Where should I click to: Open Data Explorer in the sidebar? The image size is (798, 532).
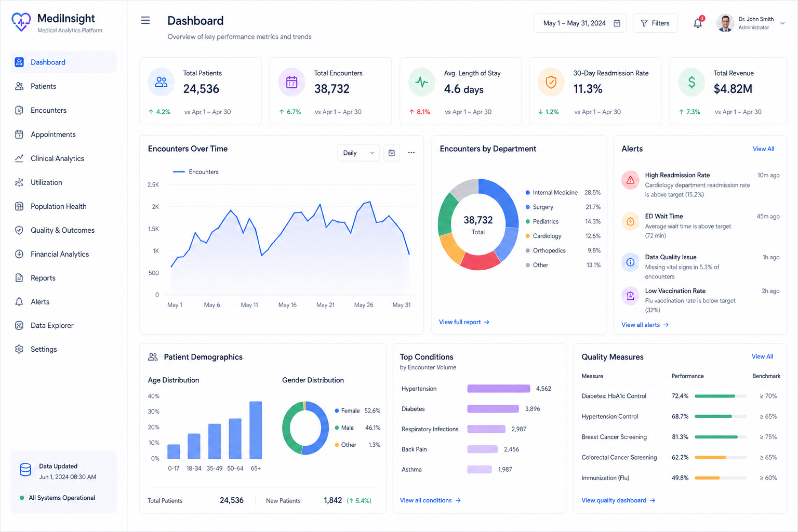(x=63, y=325)
